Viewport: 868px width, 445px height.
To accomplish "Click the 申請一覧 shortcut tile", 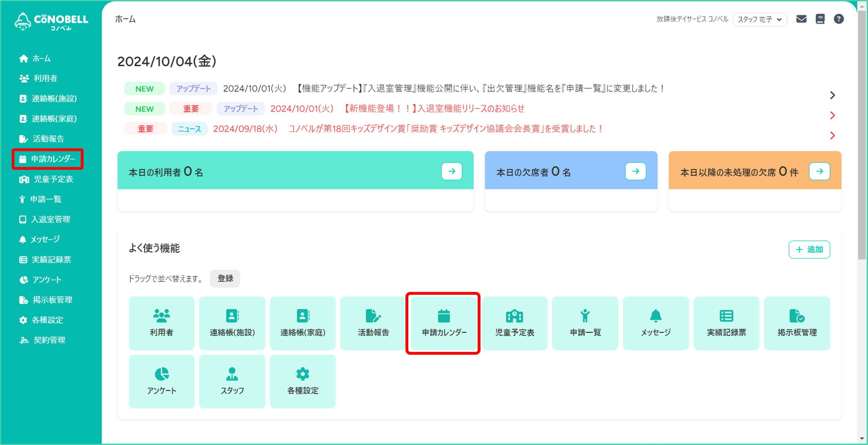I will [585, 323].
